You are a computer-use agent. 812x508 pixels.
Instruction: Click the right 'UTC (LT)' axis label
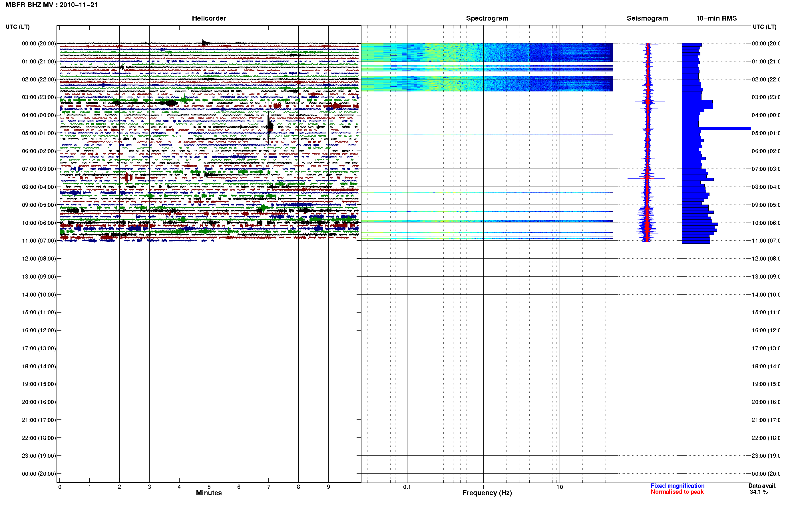click(764, 27)
